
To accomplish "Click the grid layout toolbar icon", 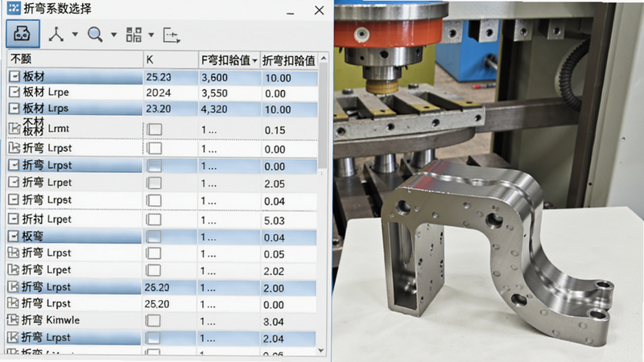I will click(x=134, y=35).
